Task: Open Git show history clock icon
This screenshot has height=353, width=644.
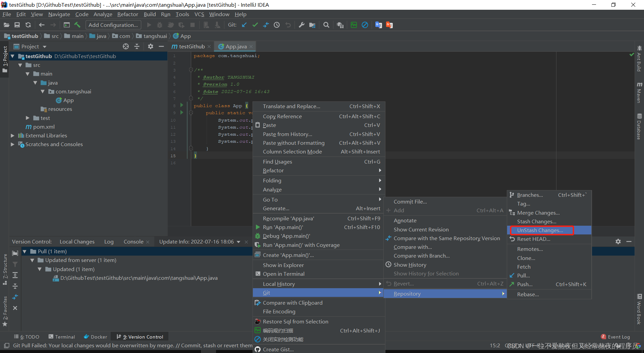Action: (277, 25)
